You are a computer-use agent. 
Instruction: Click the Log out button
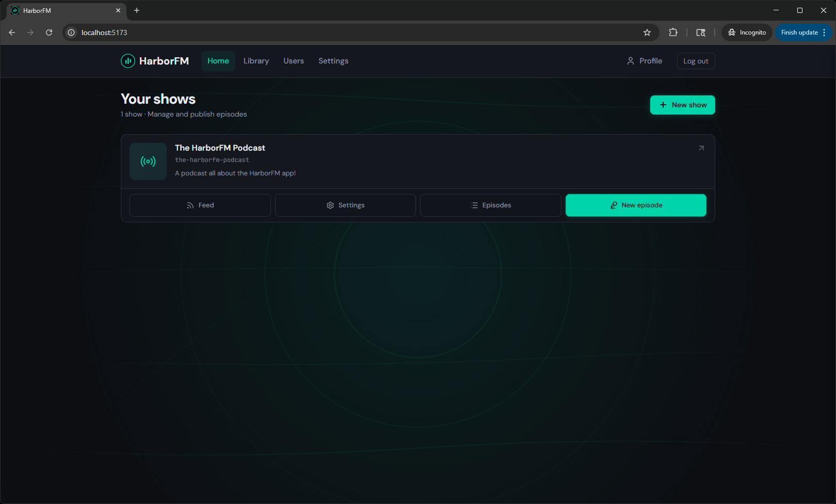pos(696,61)
